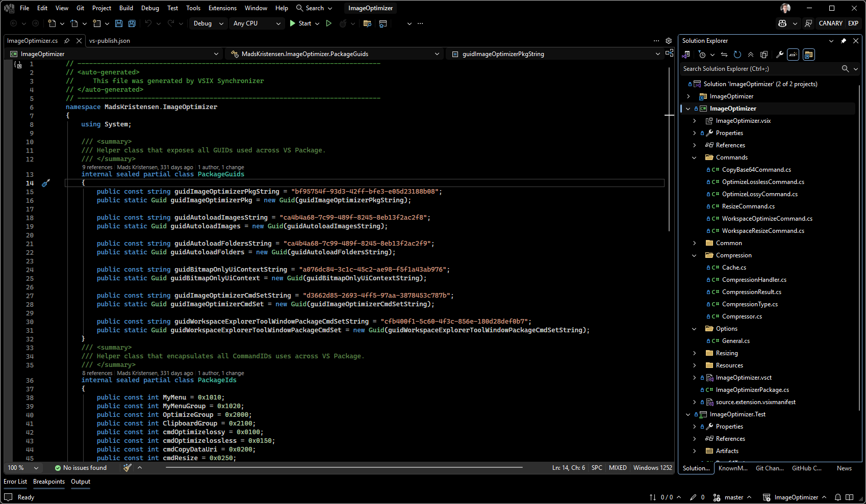Refresh the Solution Explorer
This screenshot has width=866, height=504.
(x=737, y=55)
